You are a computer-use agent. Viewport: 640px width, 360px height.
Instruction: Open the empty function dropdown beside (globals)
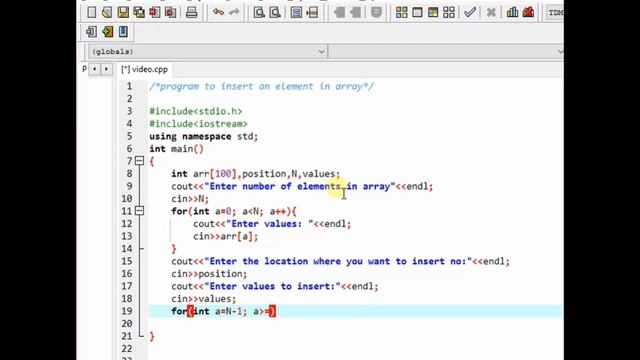pyautogui.click(x=446, y=52)
